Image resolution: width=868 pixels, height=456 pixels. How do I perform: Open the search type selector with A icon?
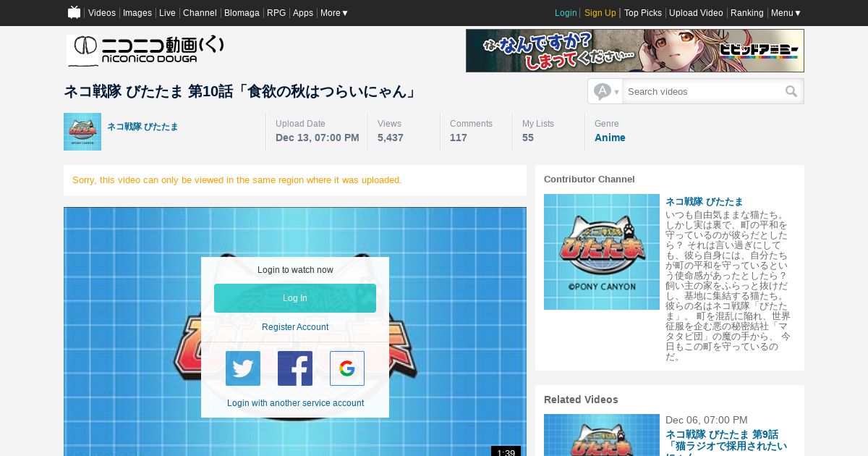605,91
